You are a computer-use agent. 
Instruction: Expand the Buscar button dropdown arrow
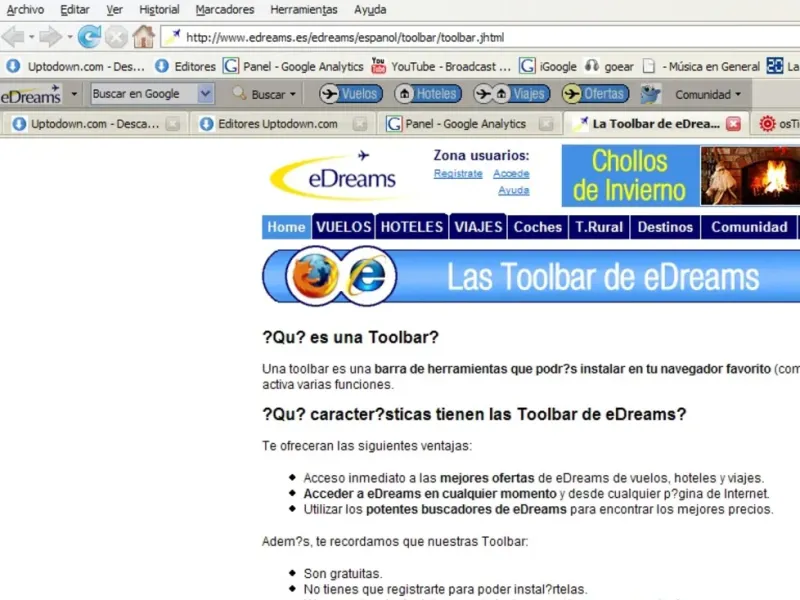coord(293,95)
